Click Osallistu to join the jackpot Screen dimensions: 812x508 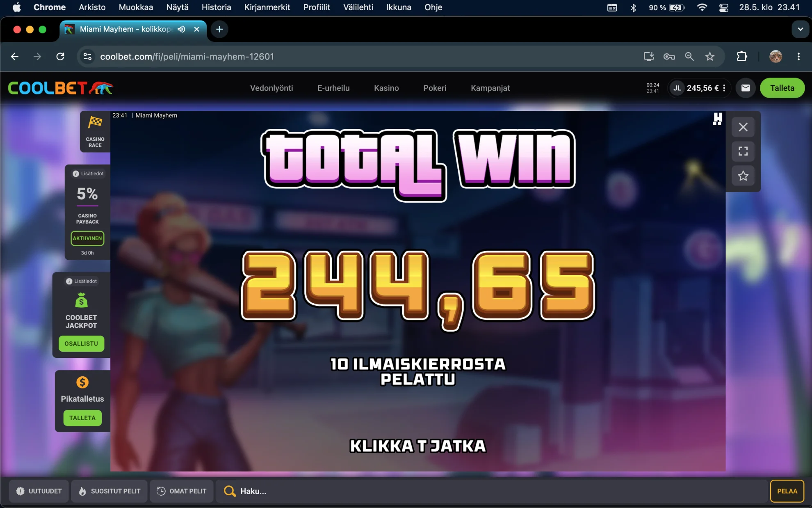click(x=81, y=344)
